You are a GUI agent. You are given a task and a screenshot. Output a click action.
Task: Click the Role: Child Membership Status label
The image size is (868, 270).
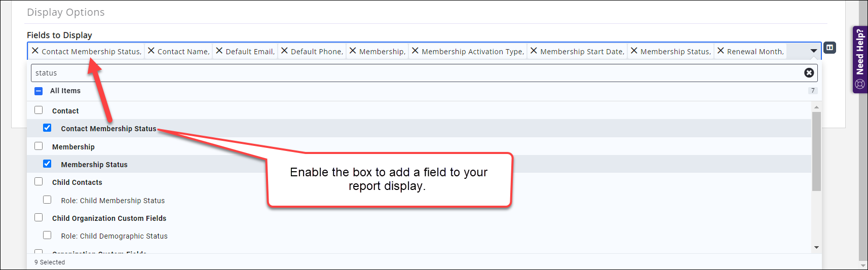[113, 201]
